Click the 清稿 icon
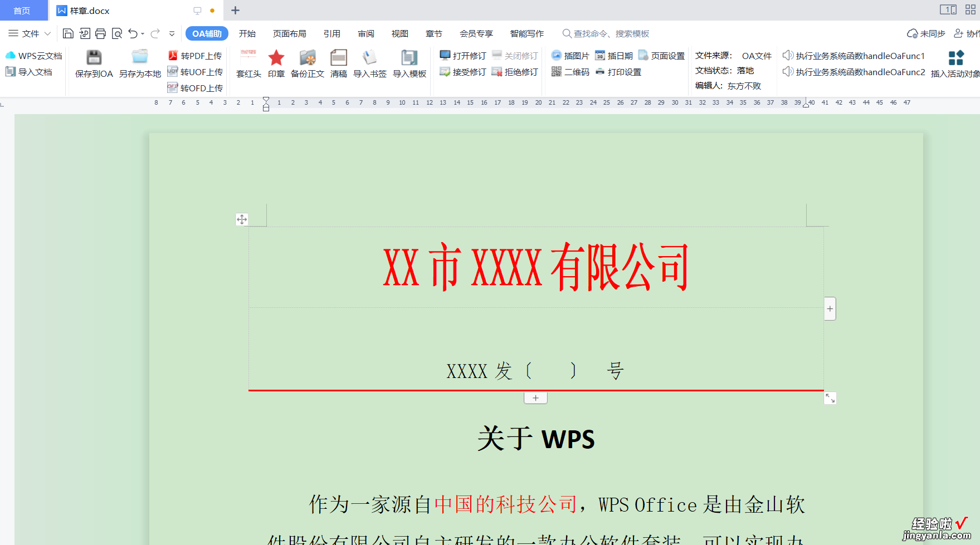Image resolution: width=980 pixels, height=545 pixels. pos(339,57)
